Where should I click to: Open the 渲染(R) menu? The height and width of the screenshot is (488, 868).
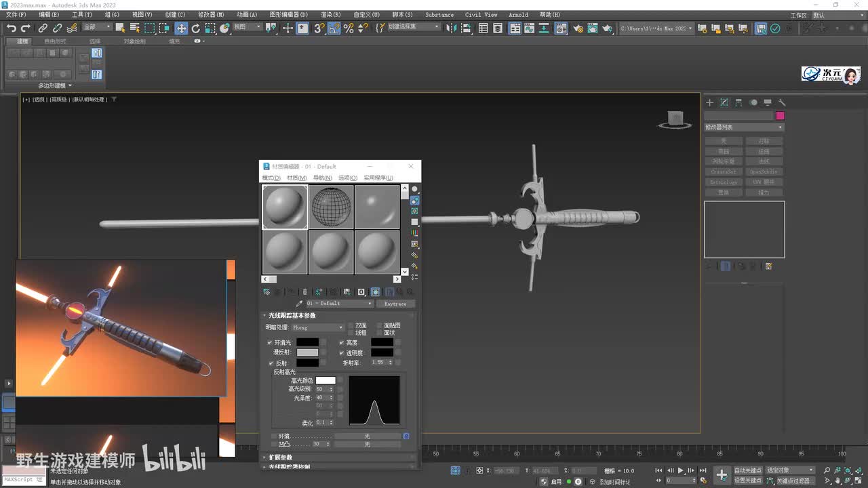pos(330,14)
